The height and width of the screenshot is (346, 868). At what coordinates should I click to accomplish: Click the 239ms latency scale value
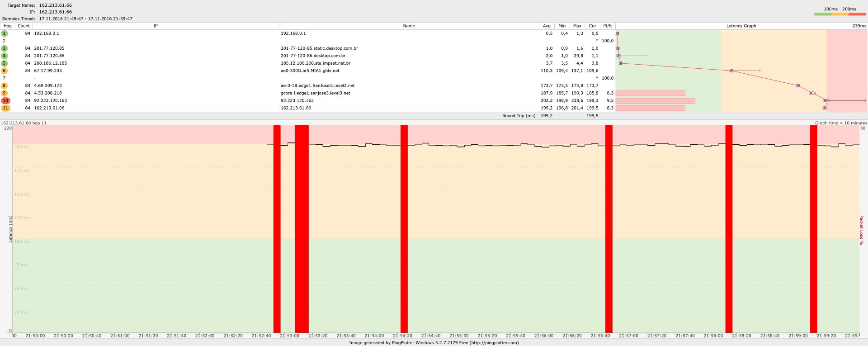point(859,26)
